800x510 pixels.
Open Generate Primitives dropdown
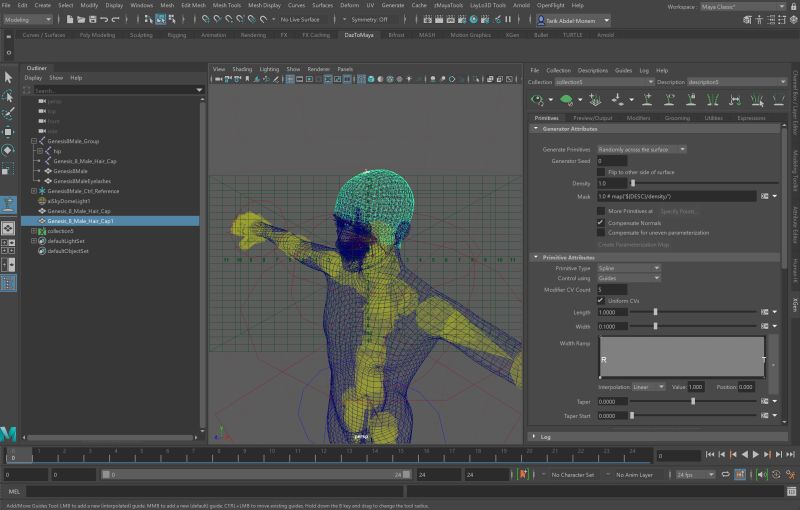coord(641,149)
